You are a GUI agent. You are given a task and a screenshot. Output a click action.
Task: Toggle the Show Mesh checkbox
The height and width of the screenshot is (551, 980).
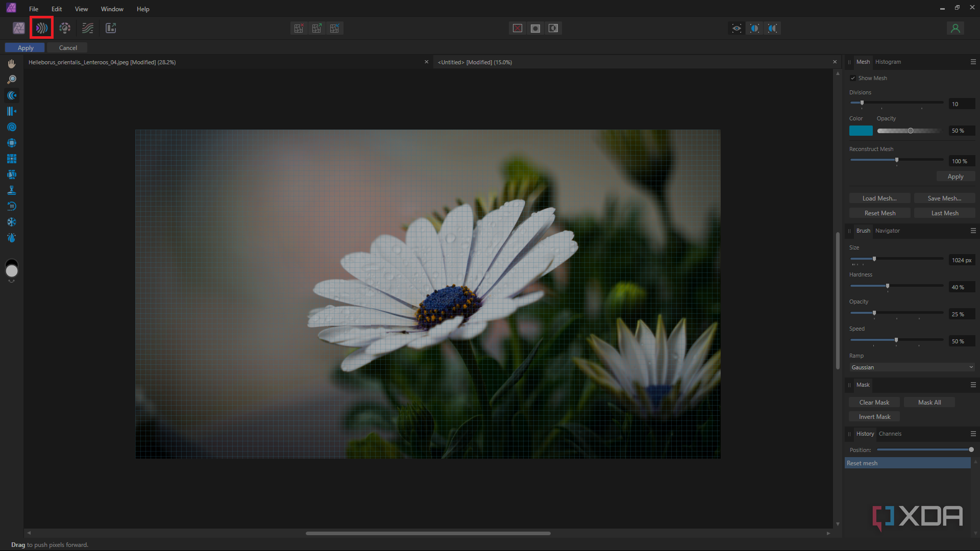[852, 78]
